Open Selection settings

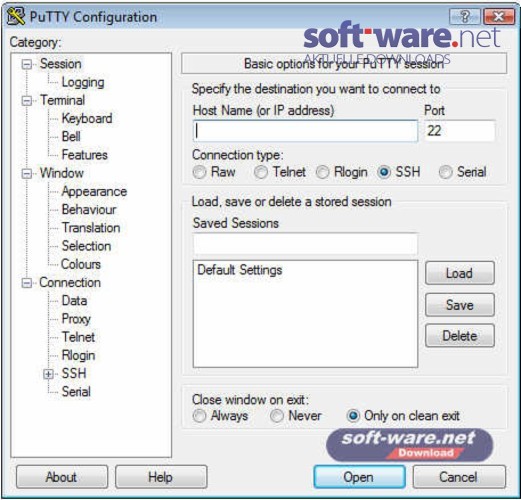point(86,246)
